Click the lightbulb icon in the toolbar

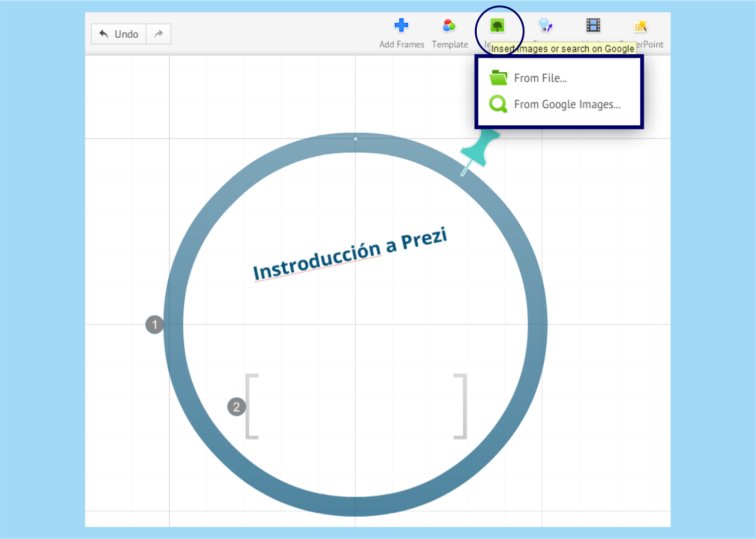click(x=546, y=25)
